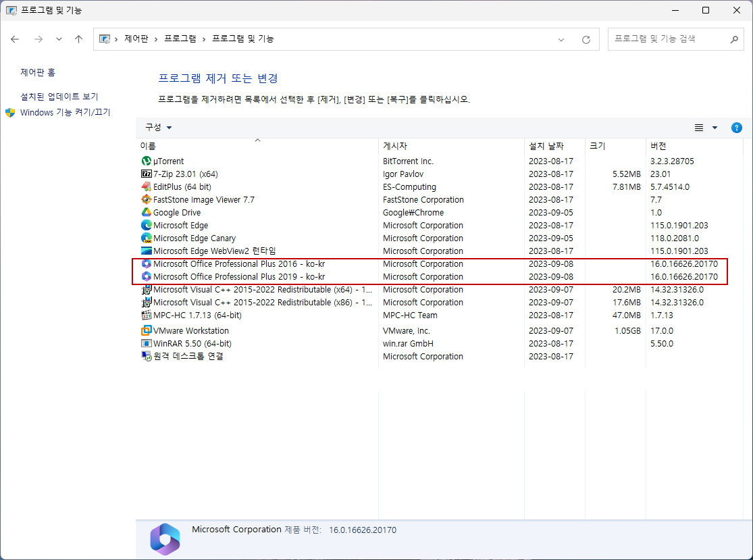Click the 7-Zip 23.01 program icon
The image size is (753, 560).
(x=147, y=174)
